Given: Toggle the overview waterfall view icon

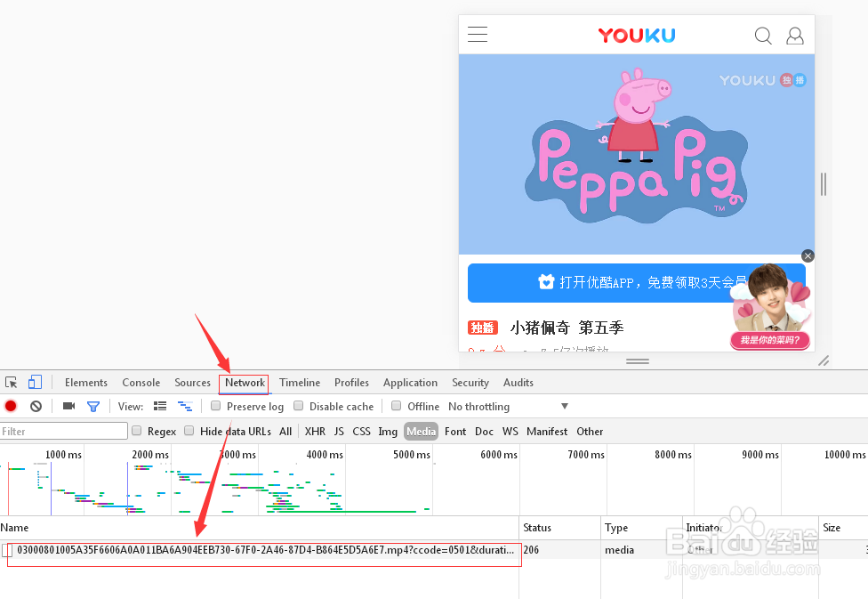Looking at the screenshot, I should [185, 406].
